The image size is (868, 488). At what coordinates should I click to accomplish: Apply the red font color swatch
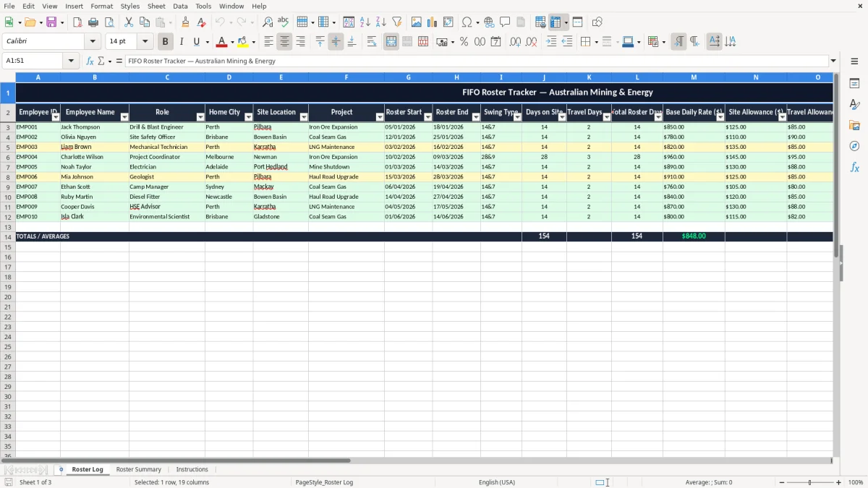tap(222, 42)
